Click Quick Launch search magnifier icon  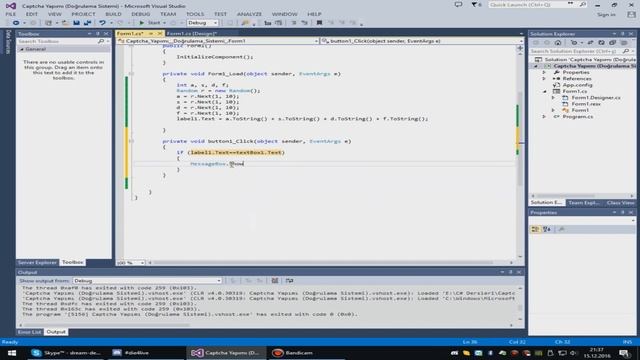point(583,4)
